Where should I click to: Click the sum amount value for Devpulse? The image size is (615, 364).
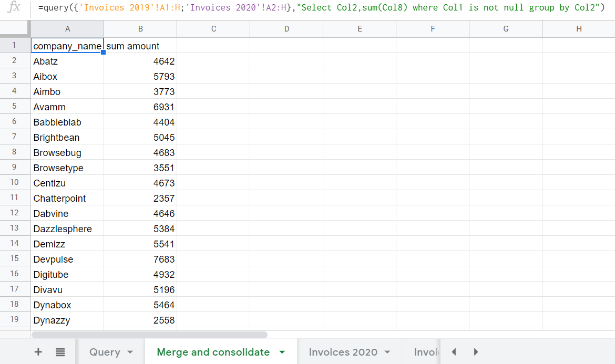[140, 259]
